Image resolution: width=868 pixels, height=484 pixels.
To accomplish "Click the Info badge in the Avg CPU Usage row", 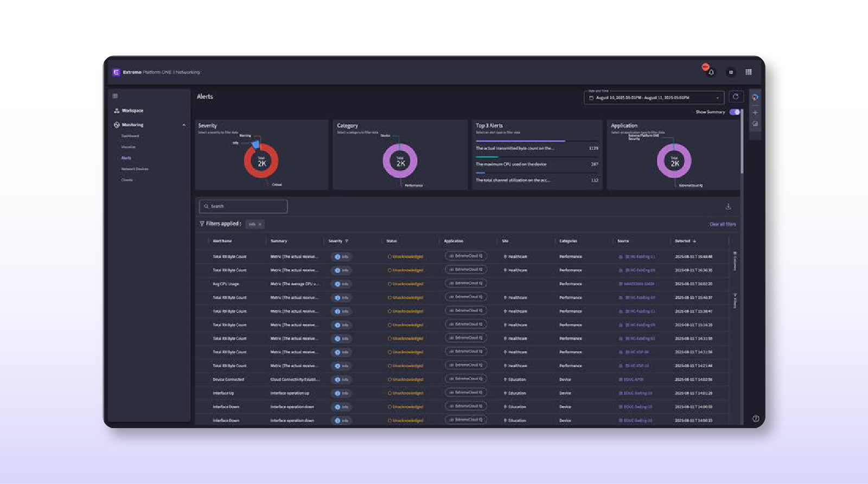I will (341, 284).
